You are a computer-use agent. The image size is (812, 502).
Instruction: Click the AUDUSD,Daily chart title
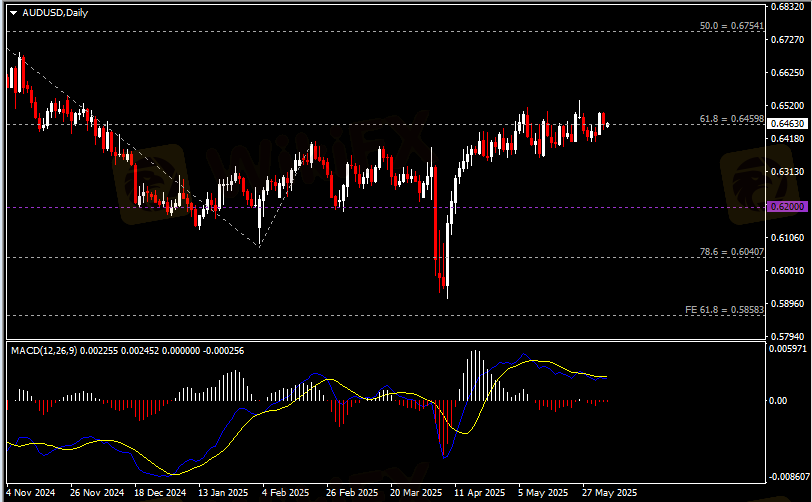(49, 11)
